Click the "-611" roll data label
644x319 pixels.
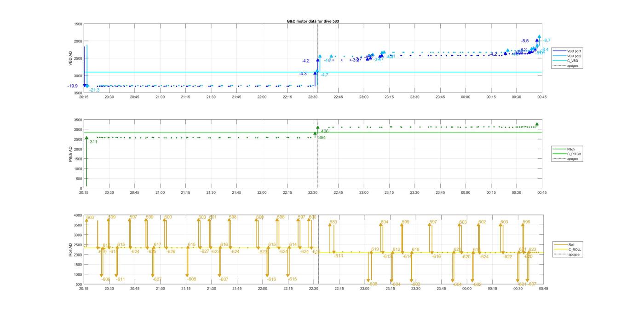(x=121, y=279)
